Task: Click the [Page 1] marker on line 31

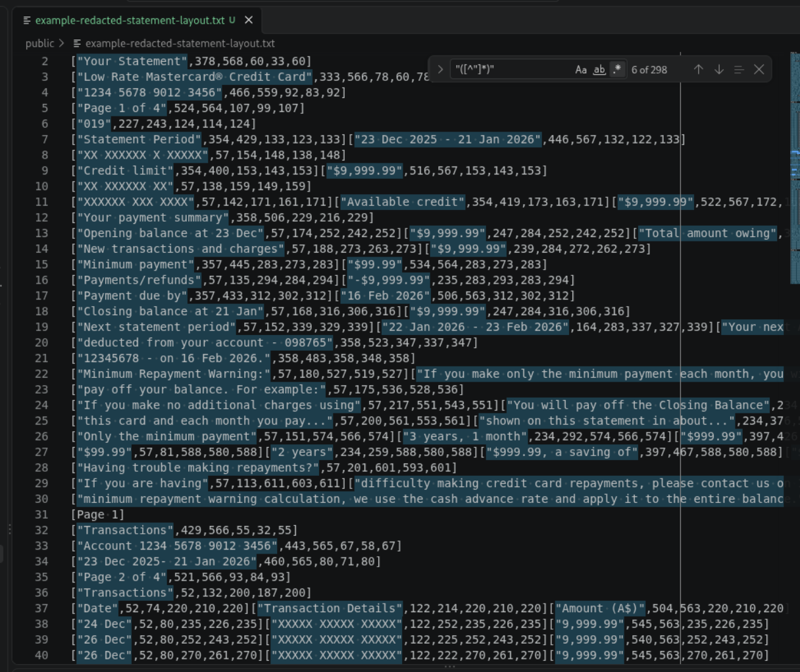Action: [97, 515]
